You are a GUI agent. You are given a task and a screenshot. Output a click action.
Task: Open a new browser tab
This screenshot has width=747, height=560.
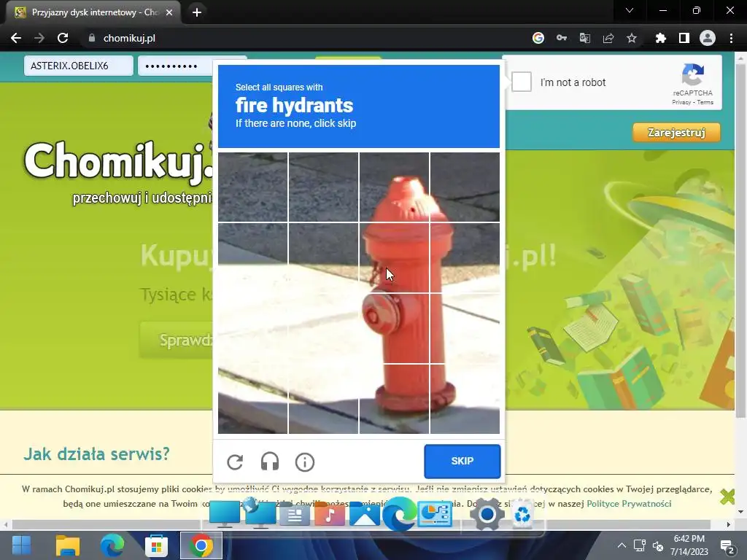click(x=197, y=12)
